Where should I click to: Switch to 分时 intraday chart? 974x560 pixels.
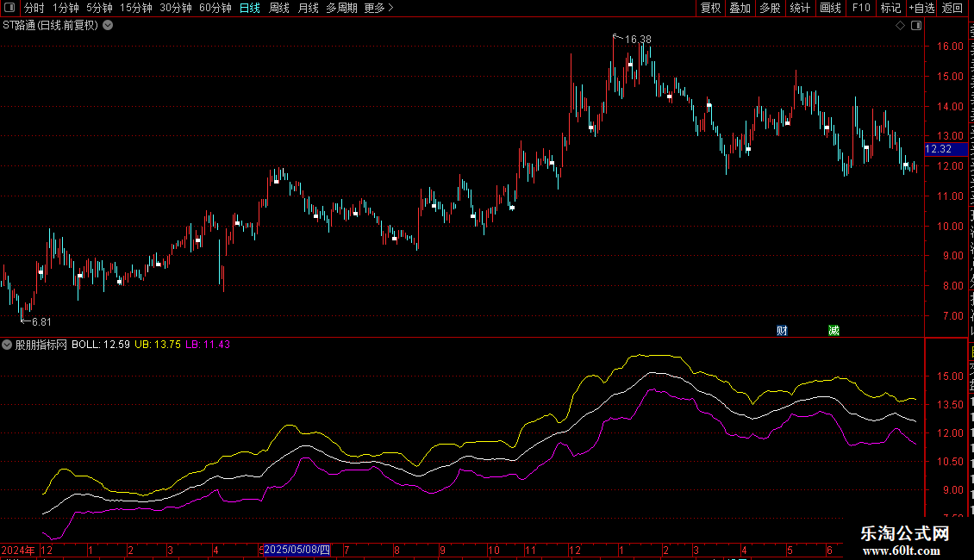[x=34, y=8]
